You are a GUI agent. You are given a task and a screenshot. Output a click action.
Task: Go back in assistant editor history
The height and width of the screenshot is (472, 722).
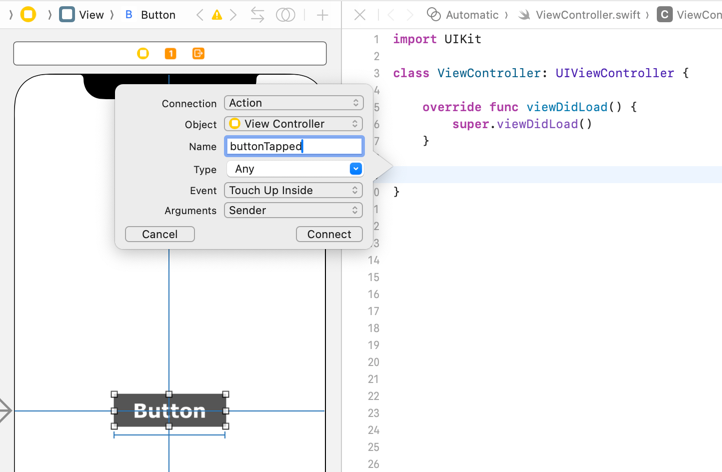[391, 15]
